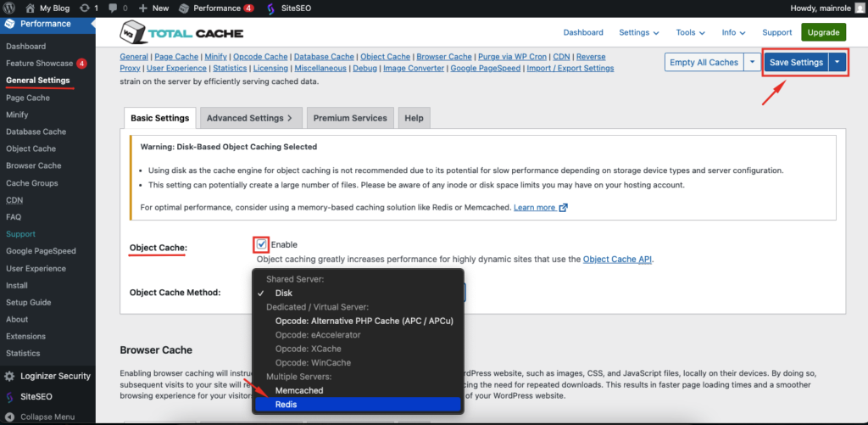
Task: Open the Info dropdown menu
Action: (x=733, y=32)
